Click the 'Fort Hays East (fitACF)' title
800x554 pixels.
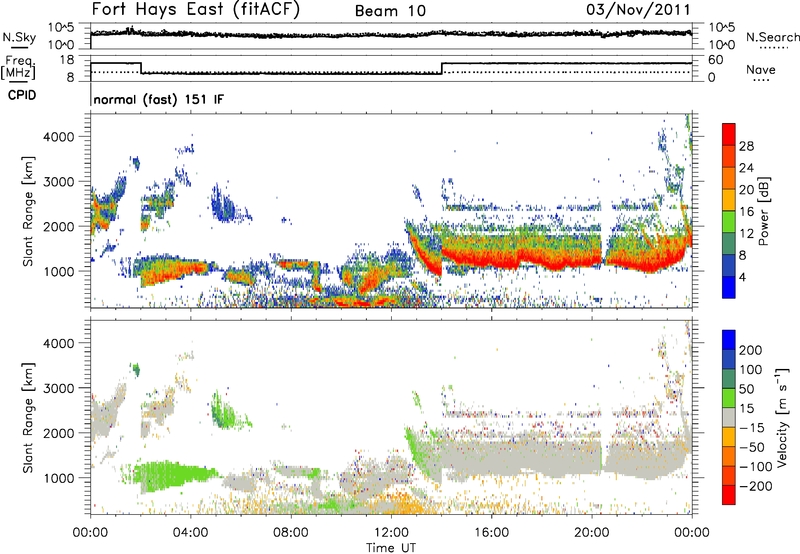pos(195,10)
